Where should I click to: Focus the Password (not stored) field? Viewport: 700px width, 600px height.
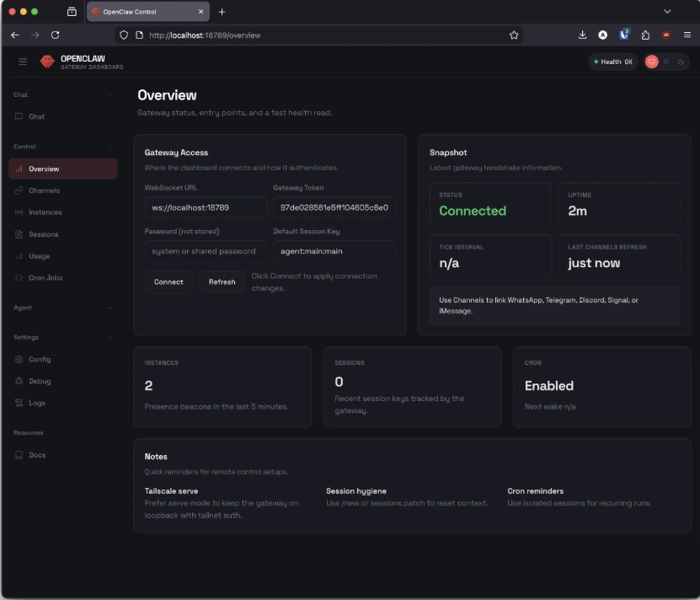tap(206, 251)
